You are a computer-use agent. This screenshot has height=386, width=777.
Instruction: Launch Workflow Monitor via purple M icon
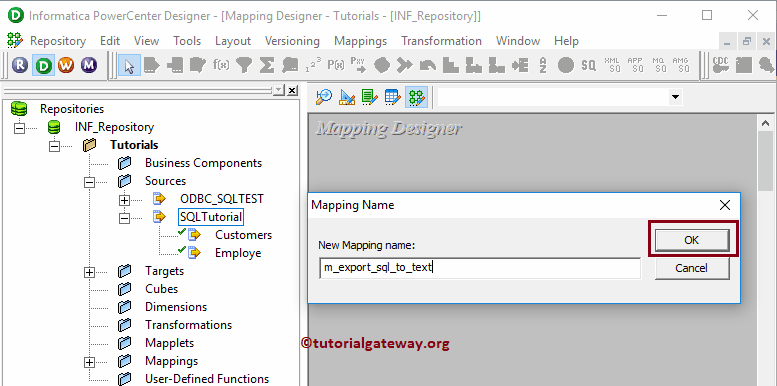click(89, 65)
